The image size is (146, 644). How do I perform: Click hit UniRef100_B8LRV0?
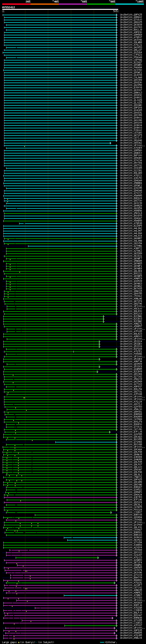131,311
